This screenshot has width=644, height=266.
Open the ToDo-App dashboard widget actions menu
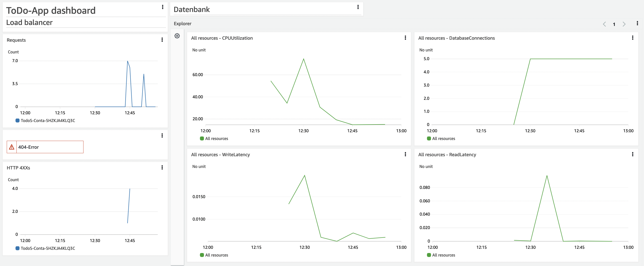point(162,7)
